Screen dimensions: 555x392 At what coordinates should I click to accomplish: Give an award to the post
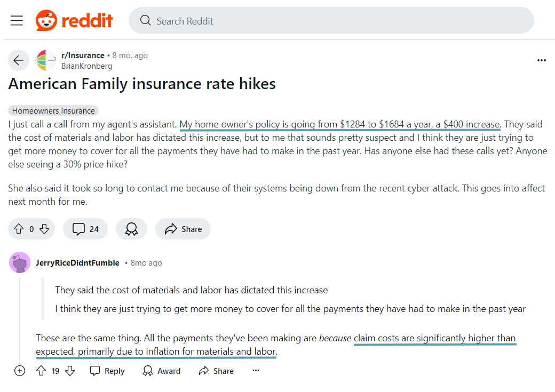click(x=131, y=229)
